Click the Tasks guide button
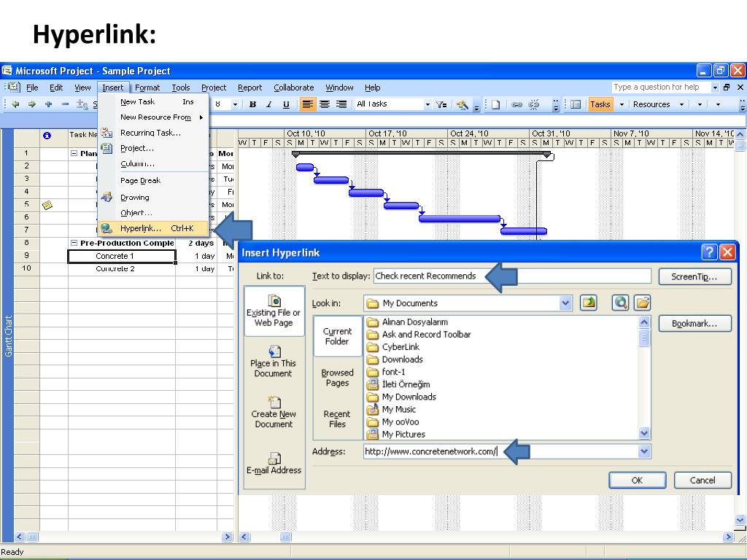Image resolution: width=747 pixels, height=560 pixels. 600,104
